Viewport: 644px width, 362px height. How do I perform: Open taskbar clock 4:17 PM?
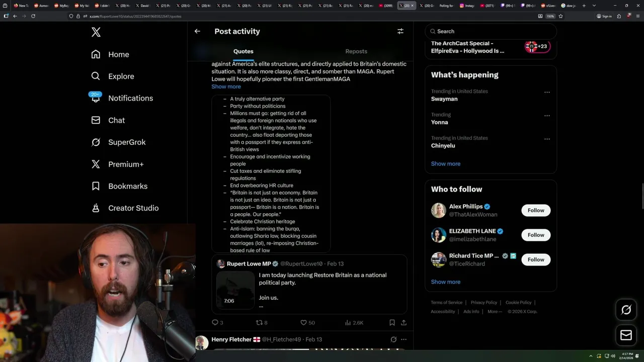[x=625, y=356]
